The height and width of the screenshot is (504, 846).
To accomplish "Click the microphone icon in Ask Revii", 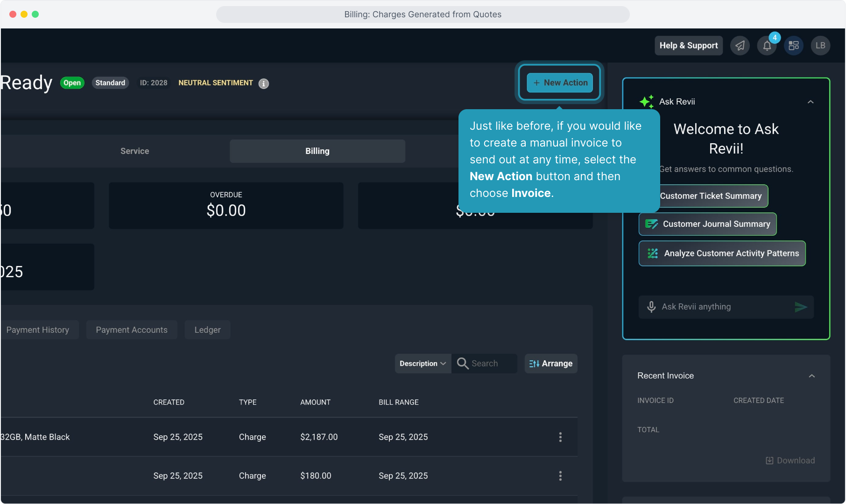I will click(x=651, y=307).
